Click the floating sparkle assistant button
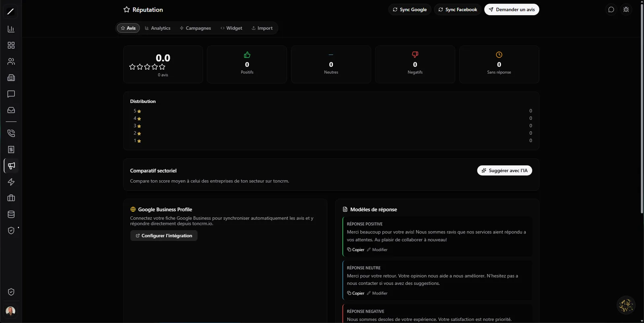 (626, 305)
